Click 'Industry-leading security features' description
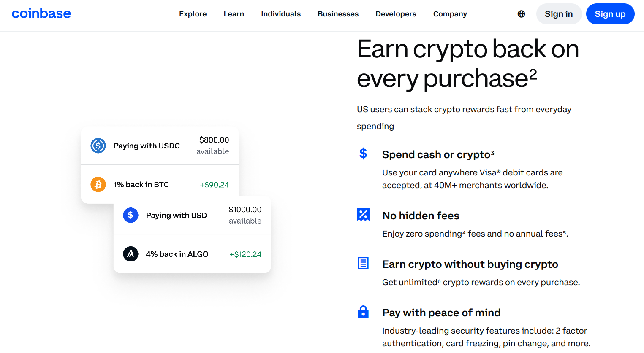The image size is (644, 353). 486,337
